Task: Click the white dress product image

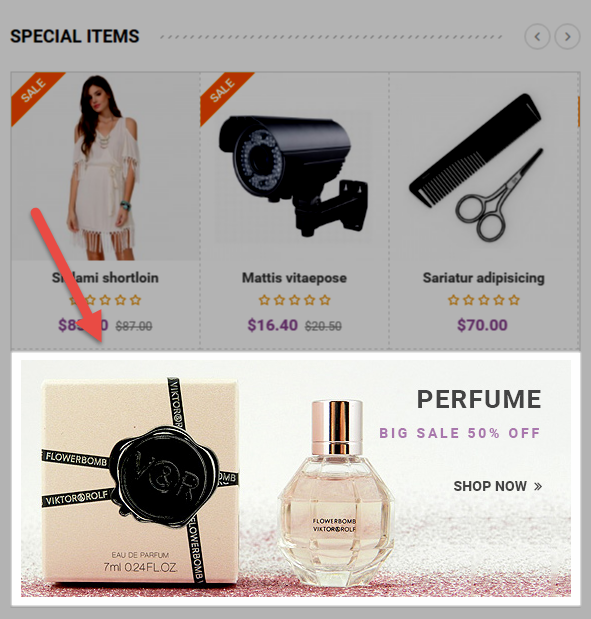Action: [105, 167]
